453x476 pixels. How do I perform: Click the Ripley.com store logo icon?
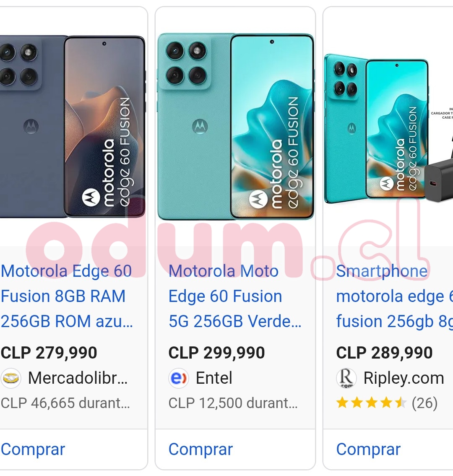(x=346, y=378)
